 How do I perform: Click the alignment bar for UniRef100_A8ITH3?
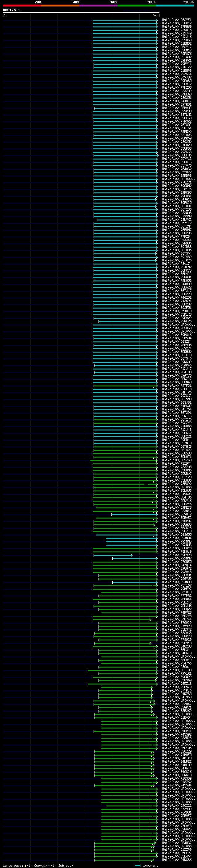pyautogui.click(x=123, y=670)
